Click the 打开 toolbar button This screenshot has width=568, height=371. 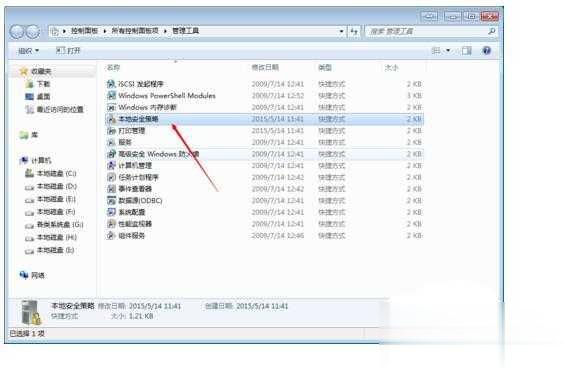(x=68, y=51)
